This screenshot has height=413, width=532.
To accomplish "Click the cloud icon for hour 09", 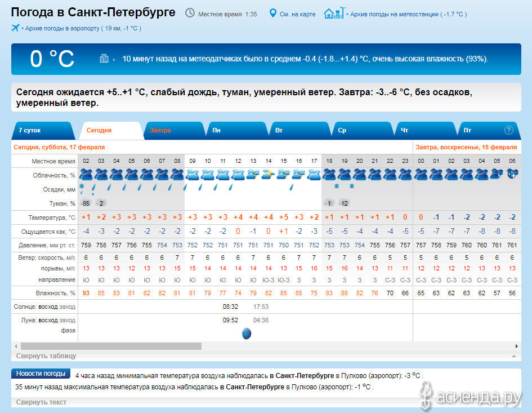I will coord(193,175).
